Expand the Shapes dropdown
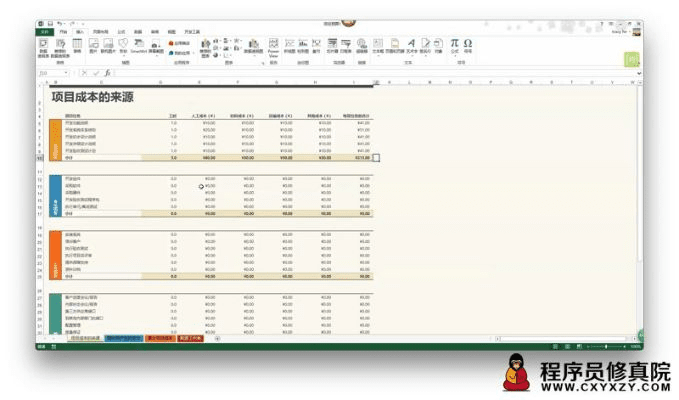The image size is (679, 400). click(123, 44)
